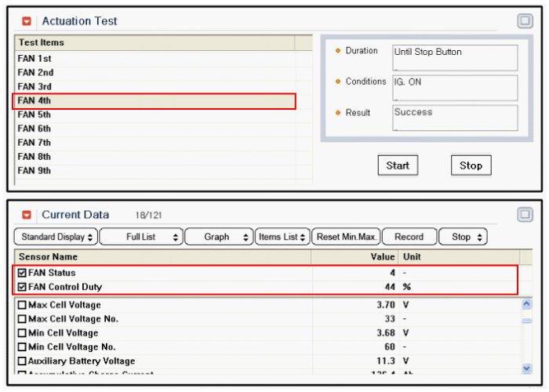The image size is (549, 392).
Task: Uncheck the FAN Status checkbox
Action: (21, 273)
